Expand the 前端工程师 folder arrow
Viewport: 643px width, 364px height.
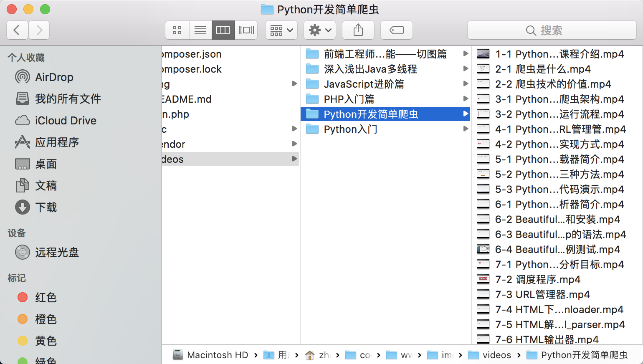(466, 53)
